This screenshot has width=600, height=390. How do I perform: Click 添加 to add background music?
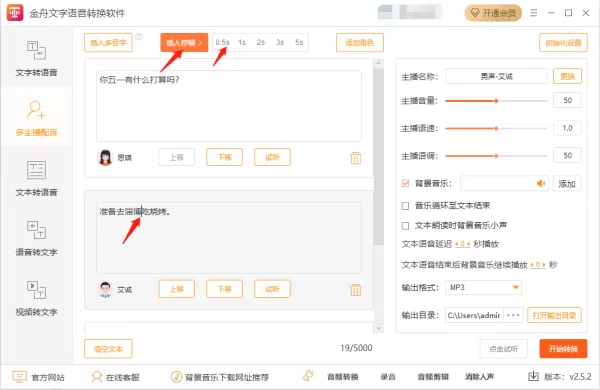(567, 184)
